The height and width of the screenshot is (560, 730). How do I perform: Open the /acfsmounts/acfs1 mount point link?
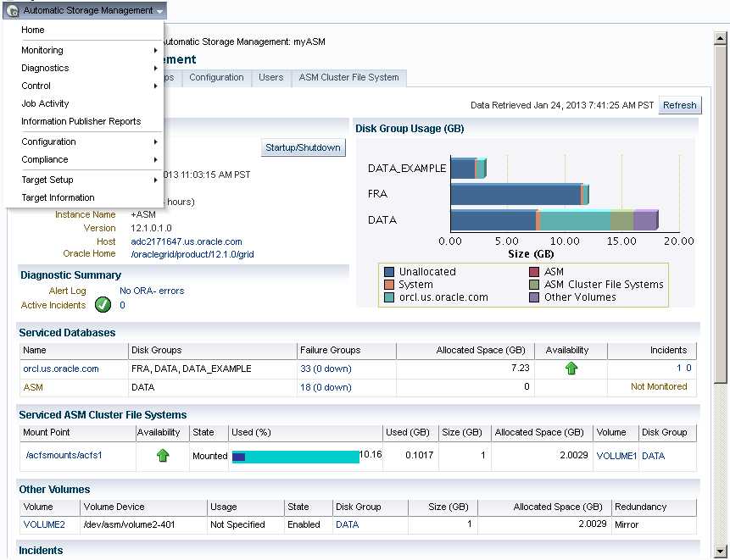(x=64, y=455)
